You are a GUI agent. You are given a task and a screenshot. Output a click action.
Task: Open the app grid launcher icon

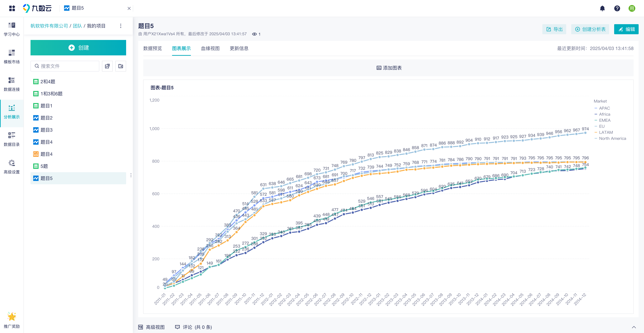pos(12,8)
